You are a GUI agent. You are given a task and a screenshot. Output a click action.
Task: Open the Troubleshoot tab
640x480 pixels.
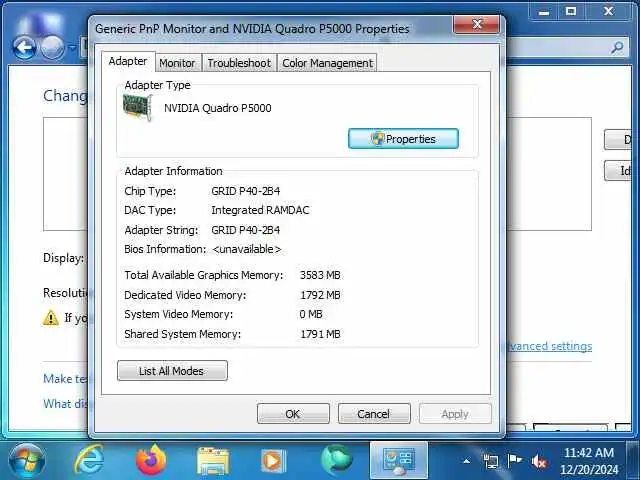click(239, 63)
